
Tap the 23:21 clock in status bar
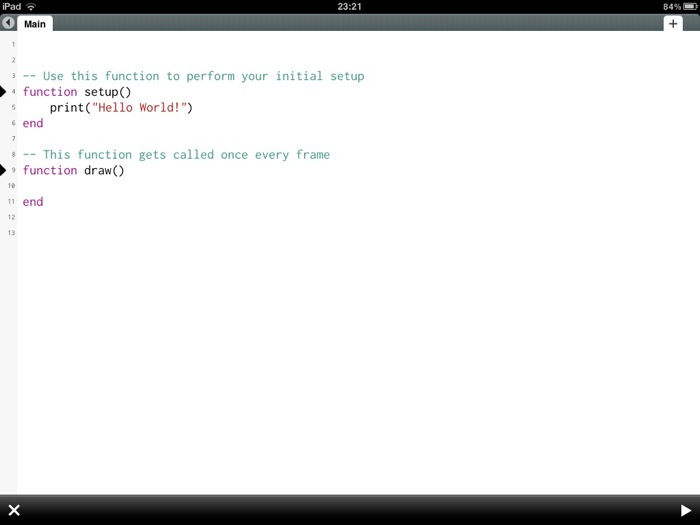tap(349, 6)
